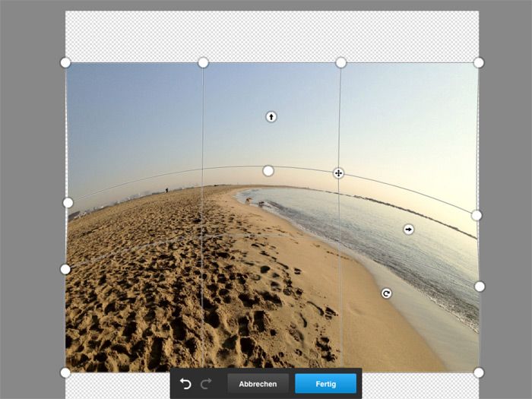
Task: Click top edge handle on left gridline
Action: pyautogui.click(x=203, y=62)
